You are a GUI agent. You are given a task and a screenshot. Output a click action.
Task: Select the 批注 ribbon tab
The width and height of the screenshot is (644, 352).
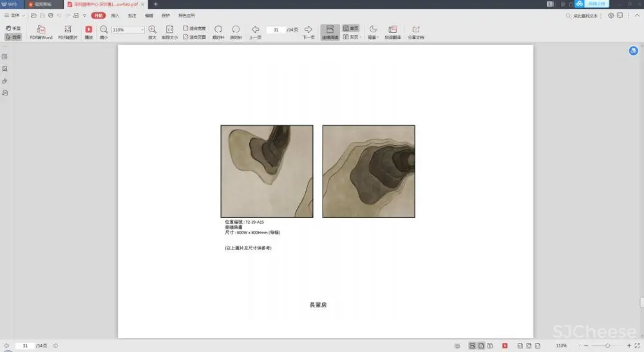(x=132, y=15)
